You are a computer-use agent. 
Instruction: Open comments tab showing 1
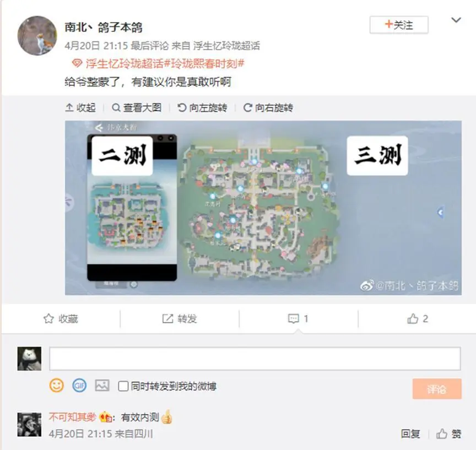pyautogui.click(x=298, y=318)
